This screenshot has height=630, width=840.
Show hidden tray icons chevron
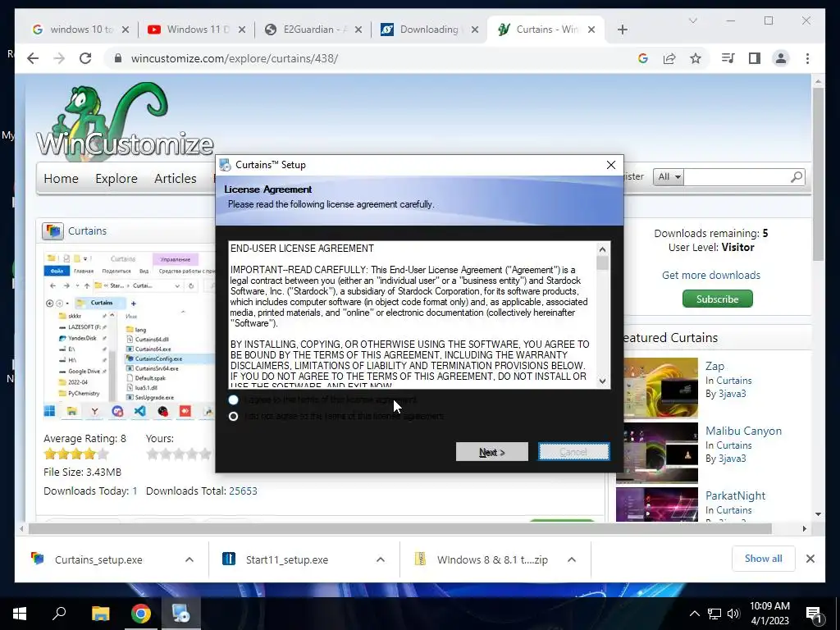pos(694,614)
